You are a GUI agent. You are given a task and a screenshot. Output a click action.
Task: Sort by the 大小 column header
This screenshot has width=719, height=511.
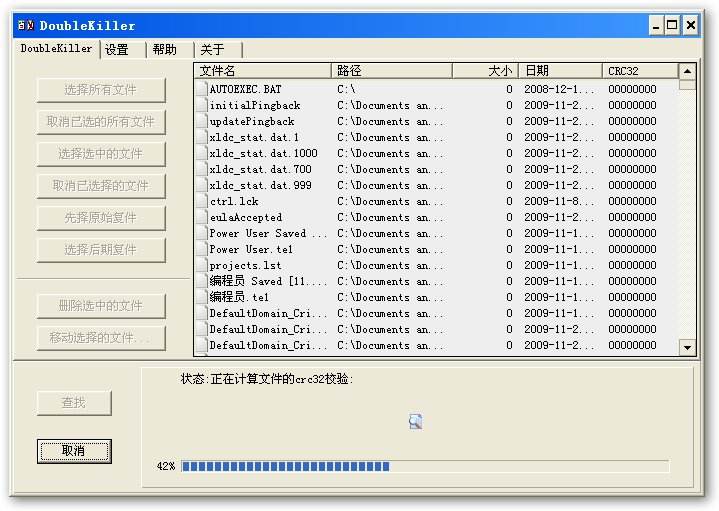tap(485, 71)
